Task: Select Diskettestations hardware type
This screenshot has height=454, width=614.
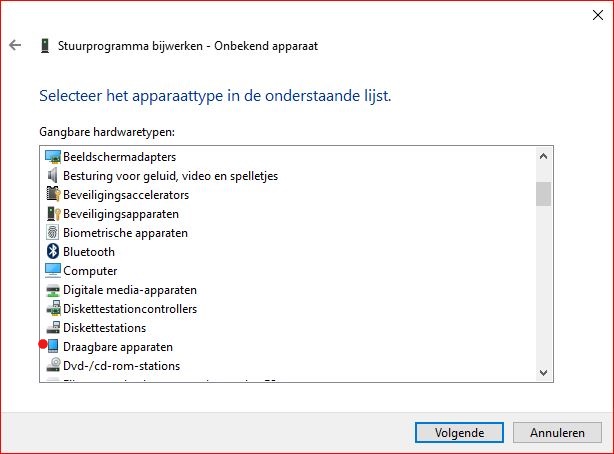Action: coord(104,328)
